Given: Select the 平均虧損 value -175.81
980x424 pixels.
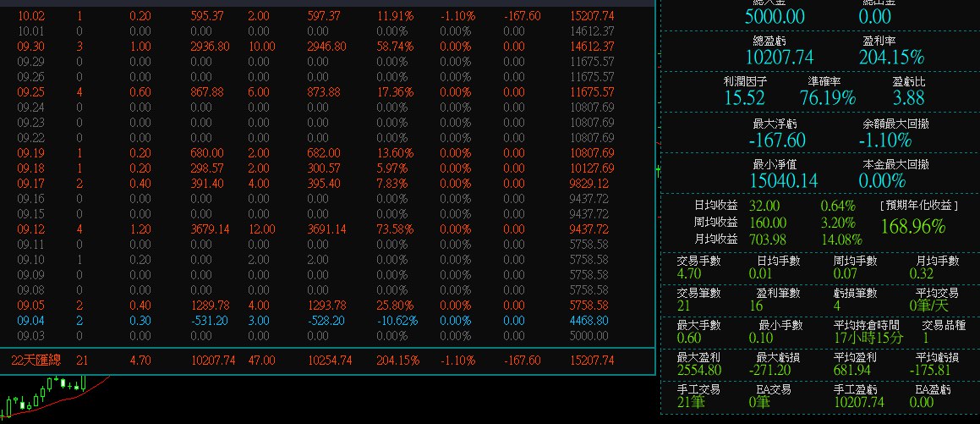Looking at the screenshot, I should pyautogui.click(x=930, y=370).
